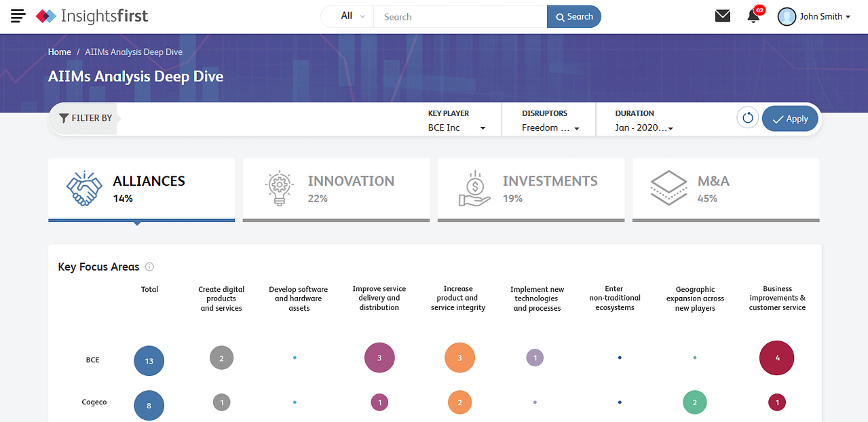The width and height of the screenshot is (868, 422).
Task: Switch to the INNOVATION 22% tab
Action: [336, 190]
